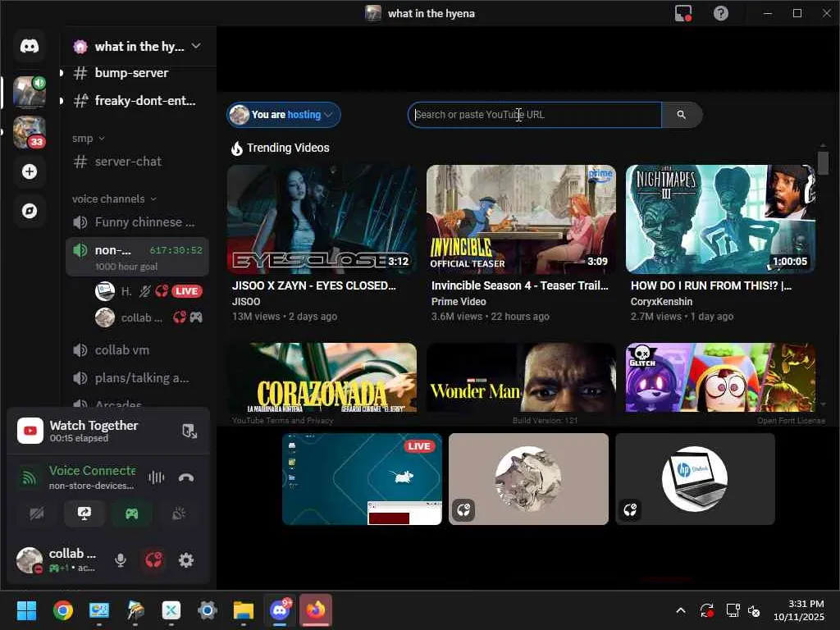Open user settings gear icon

(186, 559)
